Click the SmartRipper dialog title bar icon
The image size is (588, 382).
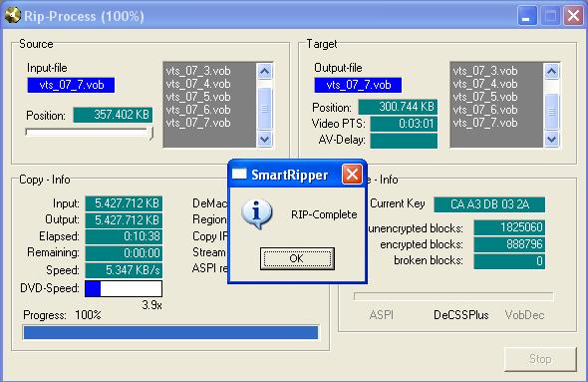point(239,174)
